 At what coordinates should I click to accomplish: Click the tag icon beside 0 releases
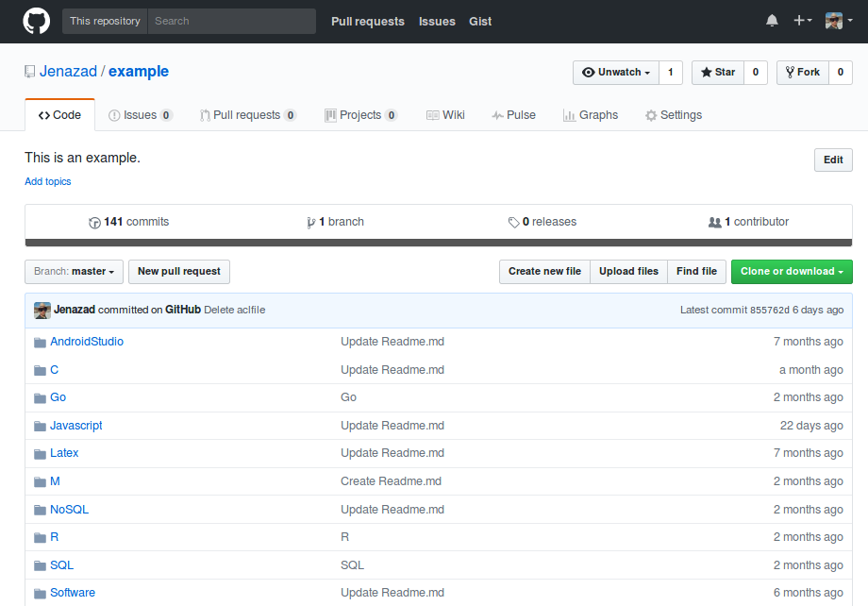[x=513, y=222]
